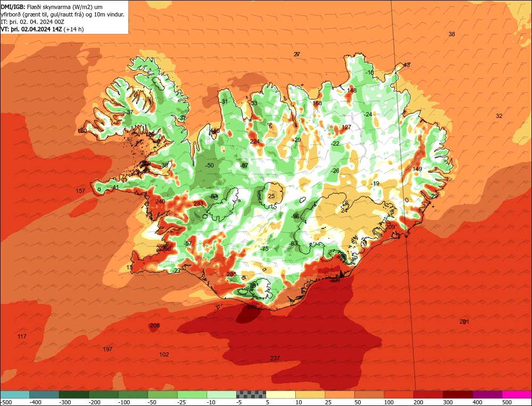Screen dimensions: 532x406
Task: Click the value 205 in south Iceland
Action: tap(231, 275)
